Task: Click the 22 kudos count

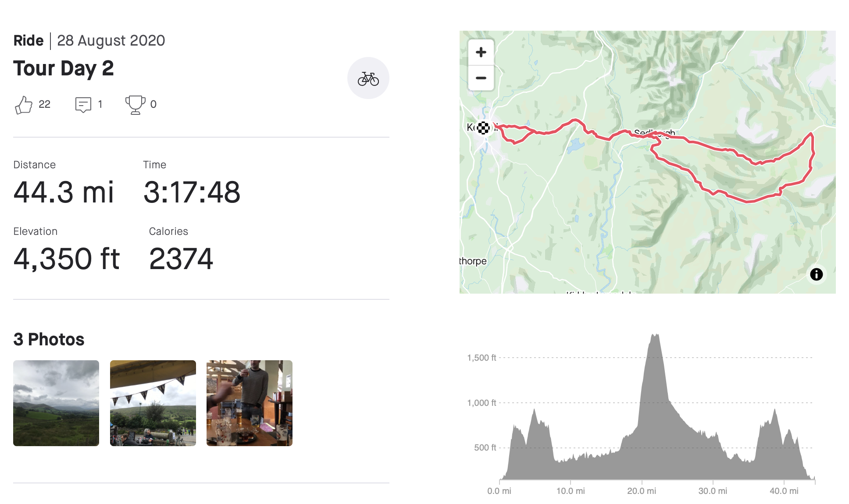Action: tap(44, 104)
